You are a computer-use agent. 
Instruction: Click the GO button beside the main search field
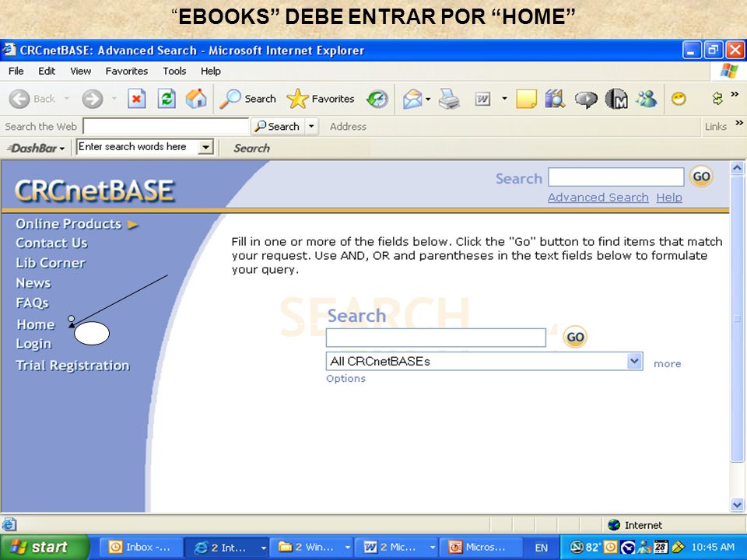pyautogui.click(x=575, y=337)
